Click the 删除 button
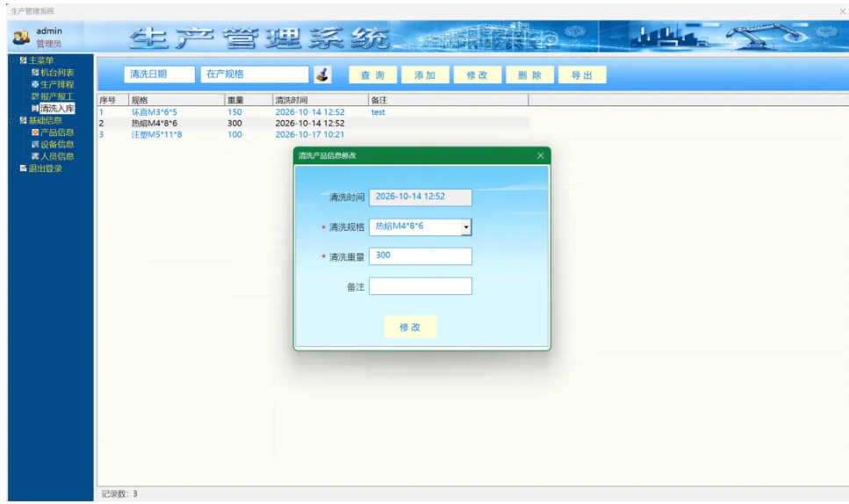The width and height of the screenshot is (849, 504). tap(529, 76)
